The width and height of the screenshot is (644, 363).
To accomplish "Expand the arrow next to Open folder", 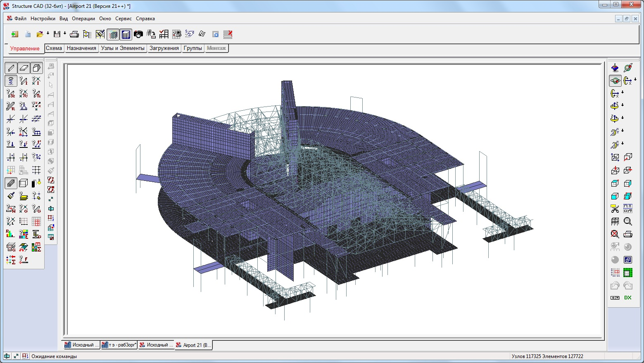I will click(x=48, y=33).
